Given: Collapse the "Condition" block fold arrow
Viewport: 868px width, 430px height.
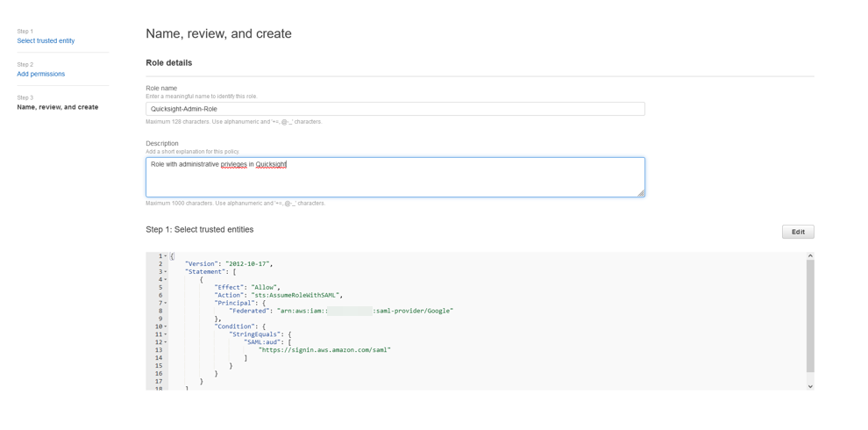Looking at the screenshot, I should tap(165, 326).
